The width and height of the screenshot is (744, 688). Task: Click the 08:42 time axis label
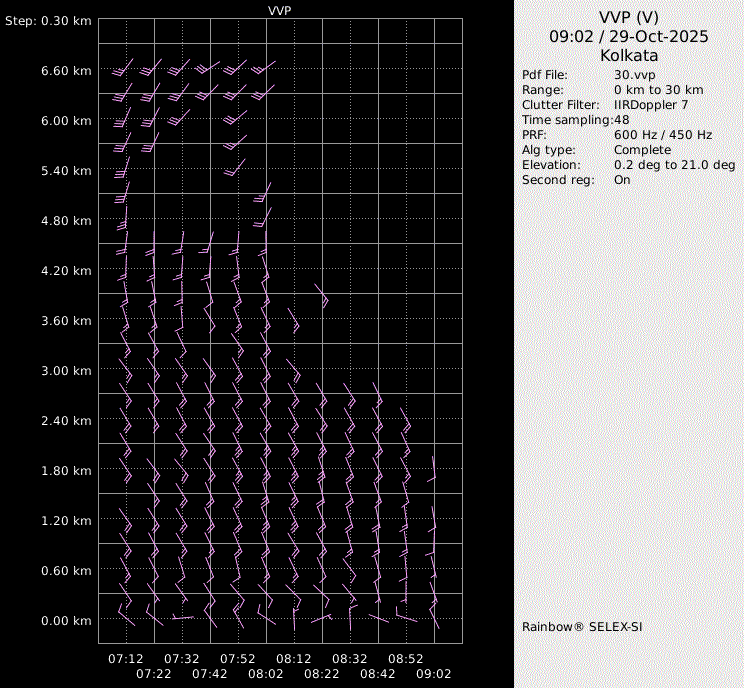click(378, 674)
